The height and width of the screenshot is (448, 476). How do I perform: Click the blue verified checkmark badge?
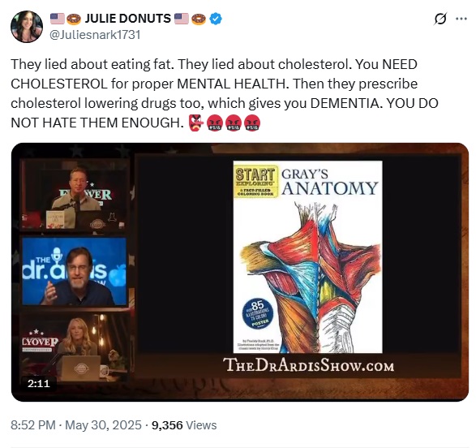[215, 19]
